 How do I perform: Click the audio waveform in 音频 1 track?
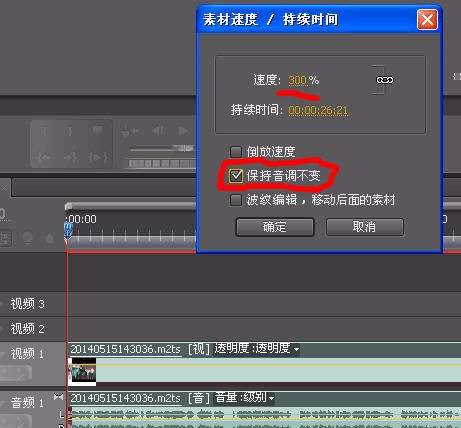tap(265, 417)
